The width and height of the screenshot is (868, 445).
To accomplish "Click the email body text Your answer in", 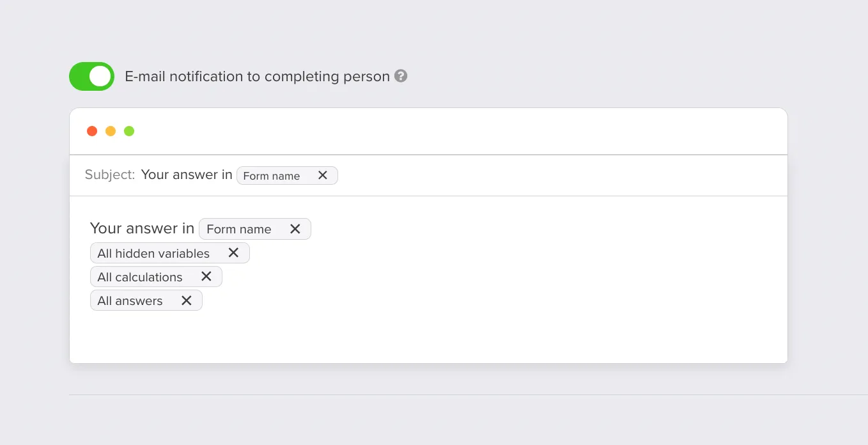I will click(142, 228).
